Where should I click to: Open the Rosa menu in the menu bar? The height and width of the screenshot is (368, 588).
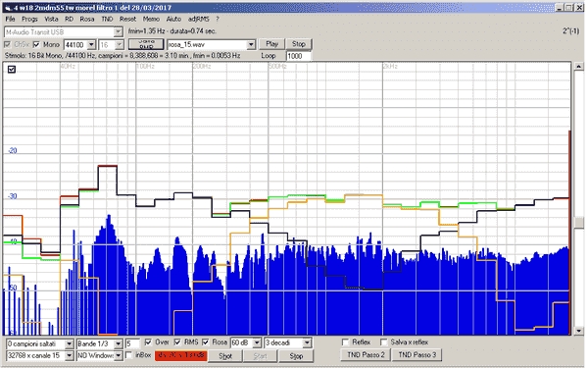(x=87, y=20)
